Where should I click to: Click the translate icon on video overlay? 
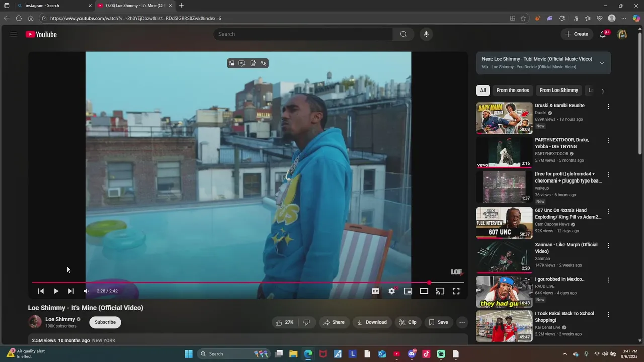tap(263, 63)
